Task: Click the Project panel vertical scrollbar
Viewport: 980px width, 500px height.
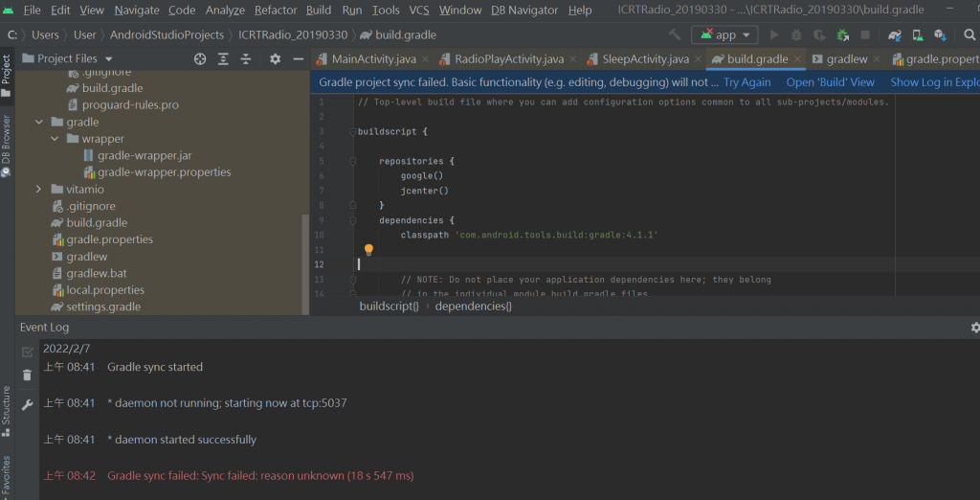Action: tap(305, 264)
